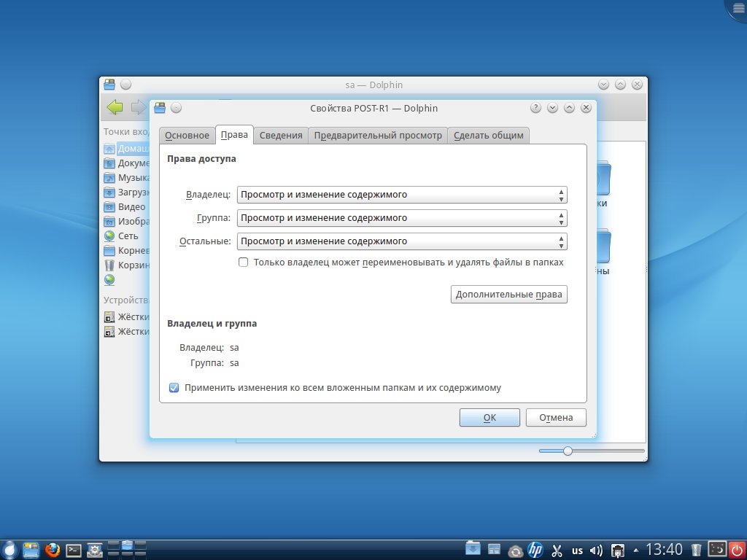Open the Загрузки folder icon in the sidebar
Screen dimensions: 747x560
click(109, 192)
